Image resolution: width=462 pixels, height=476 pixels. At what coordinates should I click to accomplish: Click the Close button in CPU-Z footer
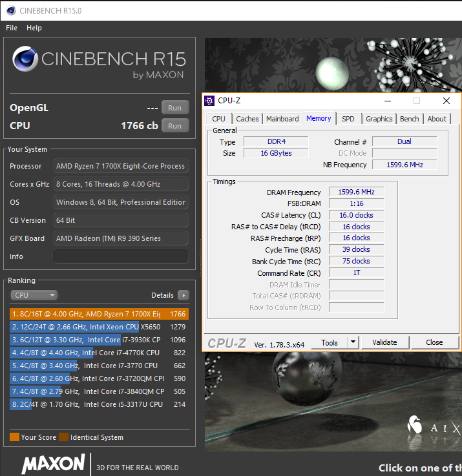pyautogui.click(x=434, y=342)
